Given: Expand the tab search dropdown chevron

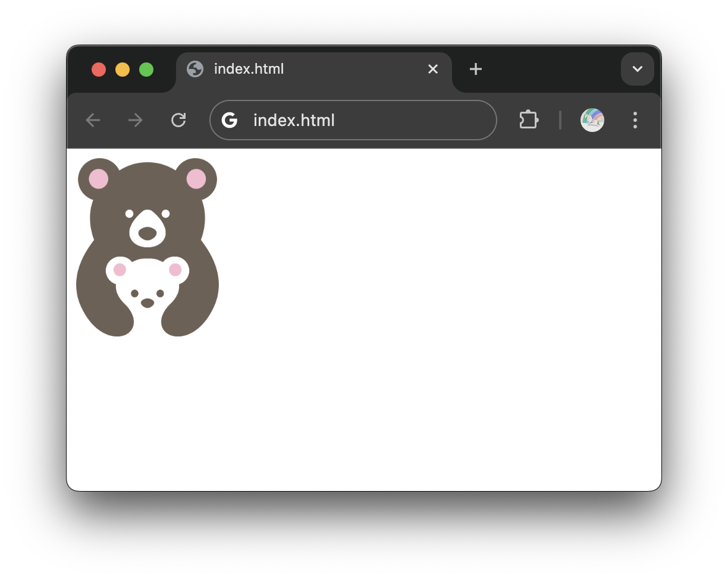Looking at the screenshot, I should point(638,69).
